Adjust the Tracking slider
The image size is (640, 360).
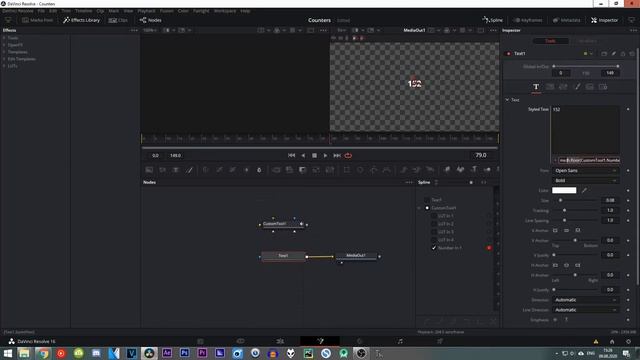point(576,210)
